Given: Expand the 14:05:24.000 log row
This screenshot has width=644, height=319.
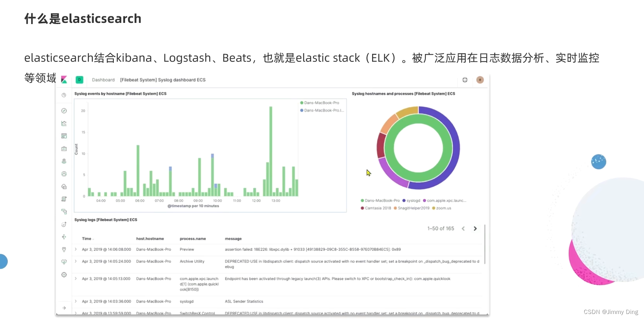Looking at the screenshot, I should (76, 261).
